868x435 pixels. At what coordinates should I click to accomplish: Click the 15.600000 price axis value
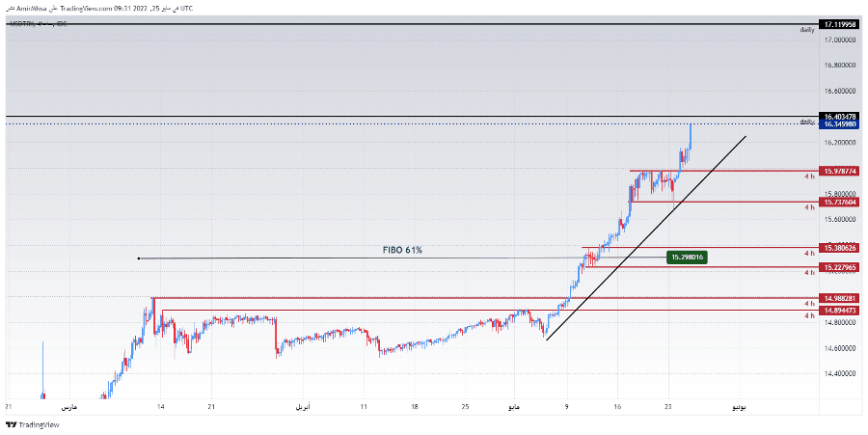click(x=840, y=220)
